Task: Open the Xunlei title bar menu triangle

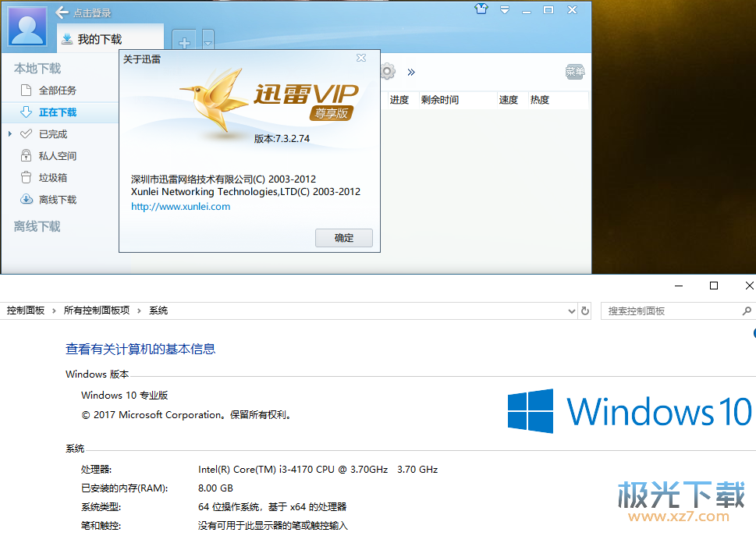Action: pos(504,9)
